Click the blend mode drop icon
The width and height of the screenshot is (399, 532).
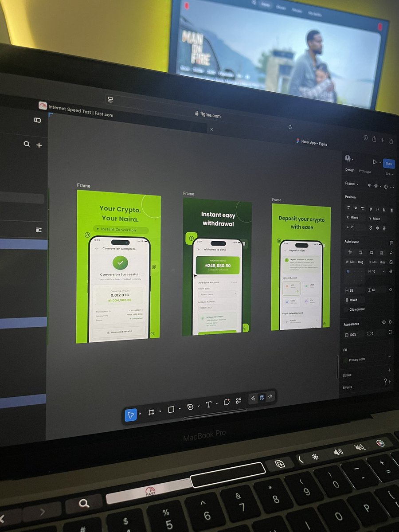tap(390, 322)
